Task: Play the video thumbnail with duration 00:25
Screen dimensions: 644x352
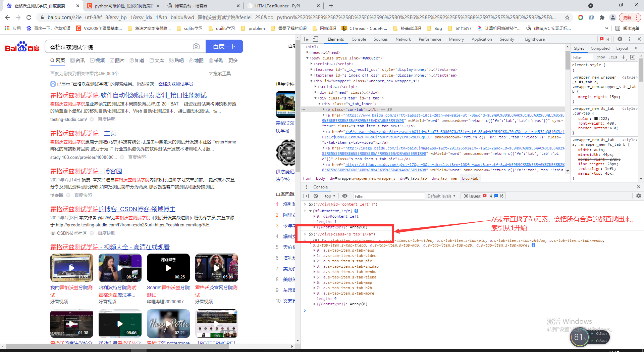Action: [168, 268]
